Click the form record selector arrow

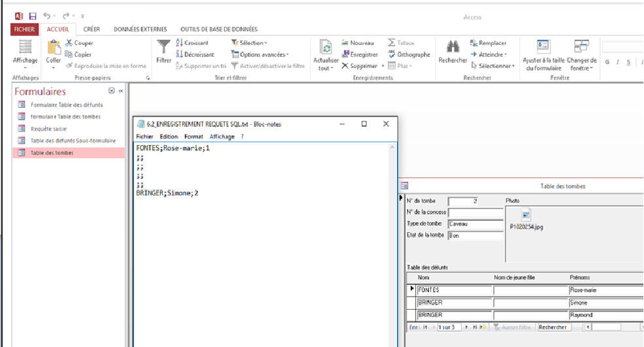point(401,198)
